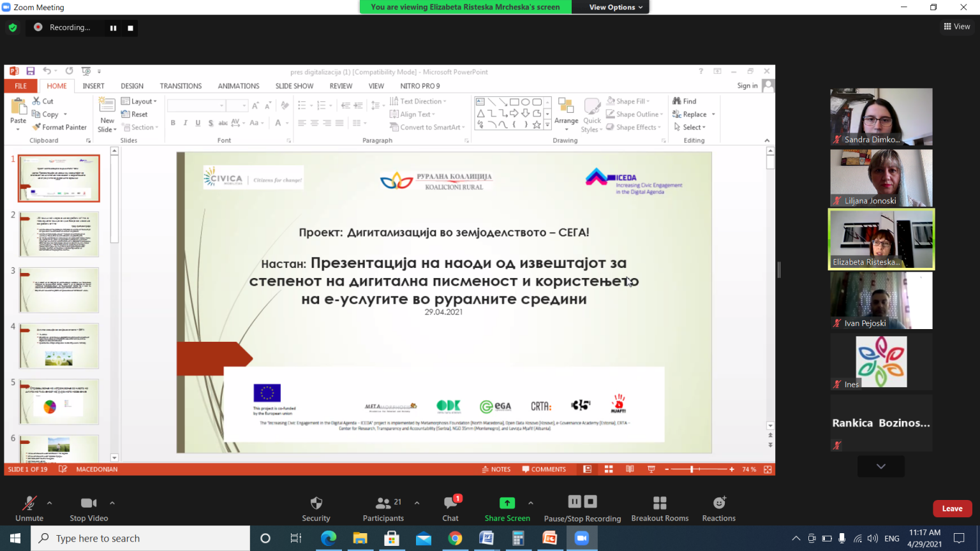The width and height of the screenshot is (980, 551).
Task: Open Google Chrome from the taskbar
Action: pyautogui.click(x=455, y=538)
